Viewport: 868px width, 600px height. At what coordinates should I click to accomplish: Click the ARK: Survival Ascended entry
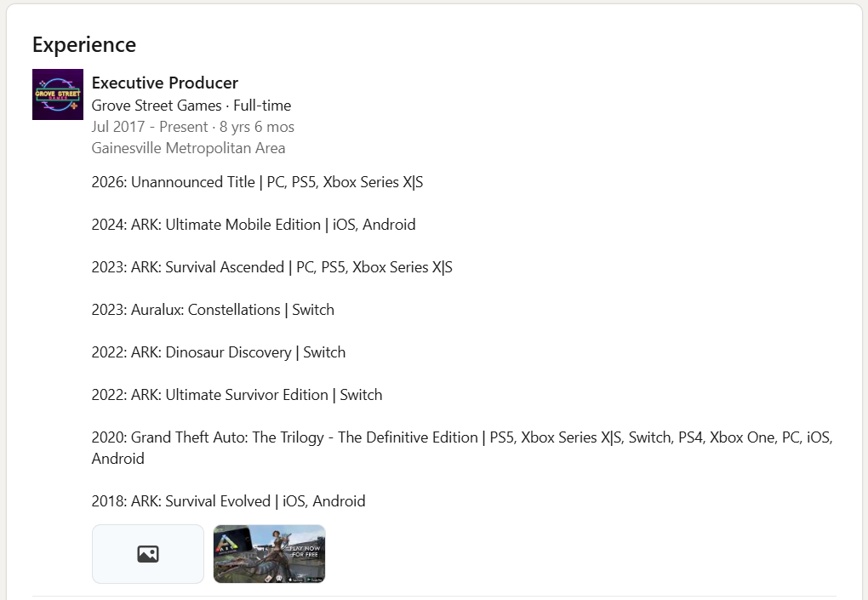tap(272, 267)
